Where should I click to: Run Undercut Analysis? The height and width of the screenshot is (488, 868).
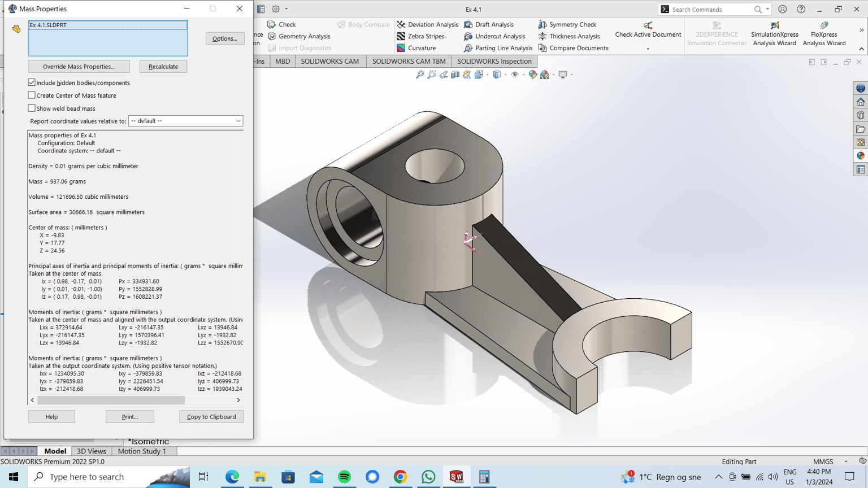tap(494, 36)
